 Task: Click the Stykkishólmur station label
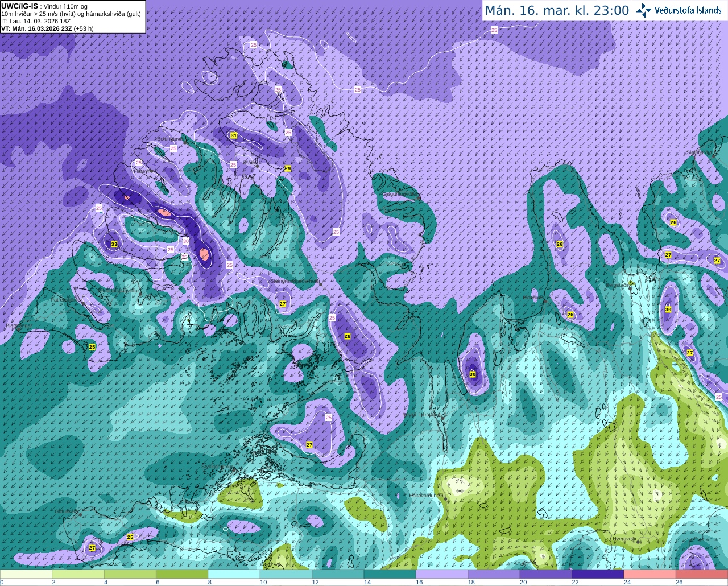pyautogui.click(x=218, y=467)
